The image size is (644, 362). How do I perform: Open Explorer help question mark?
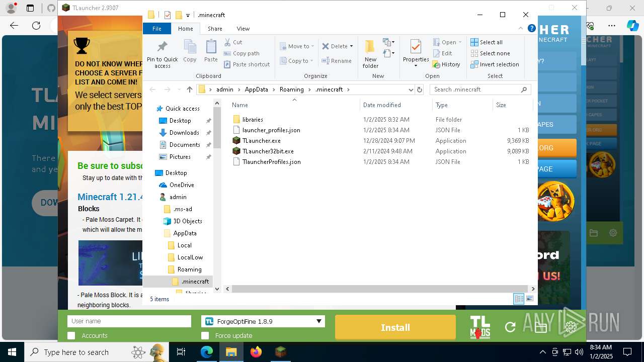[531, 29]
